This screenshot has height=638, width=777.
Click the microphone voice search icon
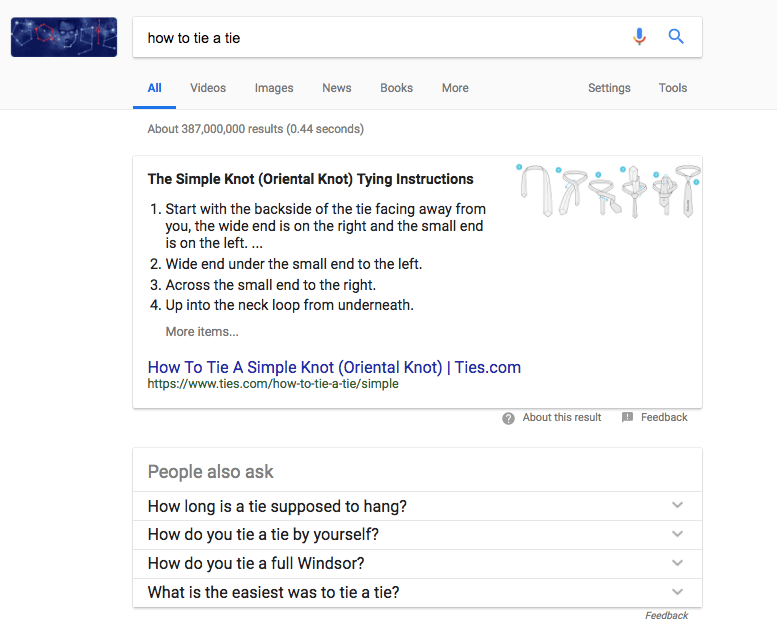coord(640,37)
